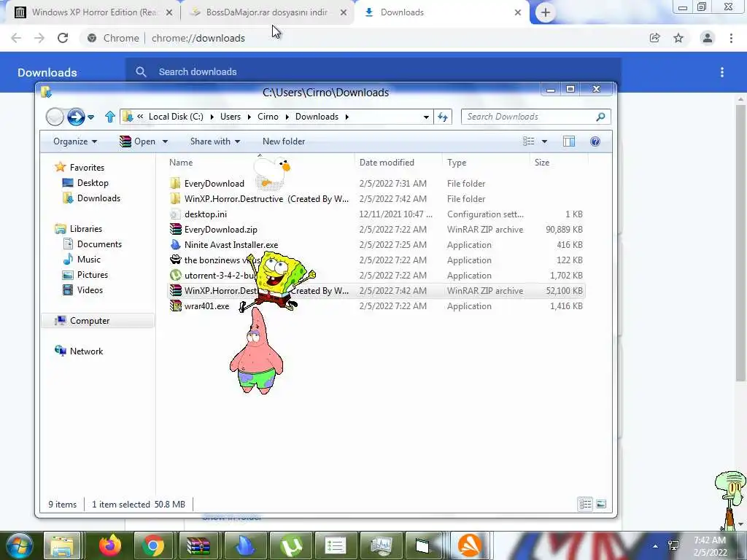Open the Organize dropdown menu
The width and height of the screenshot is (747, 560).
pyautogui.click(x=75, y=141)
